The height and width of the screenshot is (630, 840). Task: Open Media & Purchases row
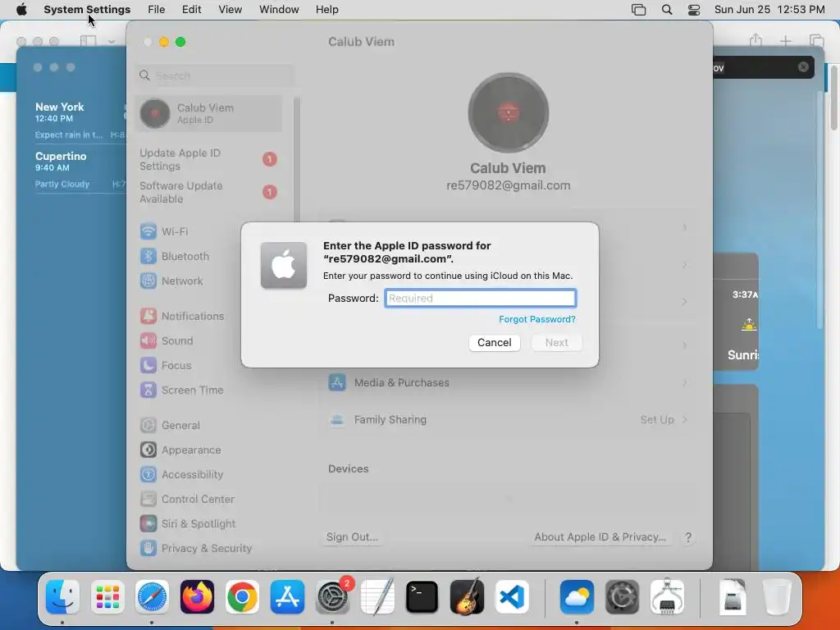click(508, 383)
